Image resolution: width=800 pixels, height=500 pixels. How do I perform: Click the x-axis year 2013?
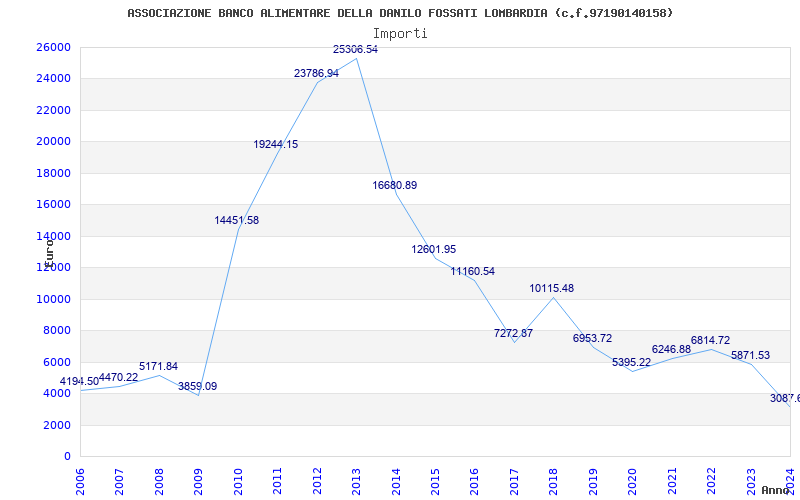[x=356, y=482]
